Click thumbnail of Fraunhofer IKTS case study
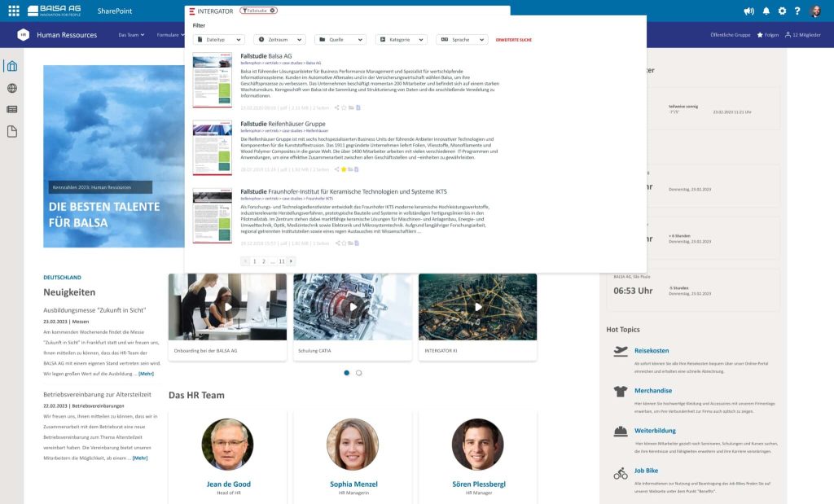The image size is (834, 504). click(x=213, y=216)
